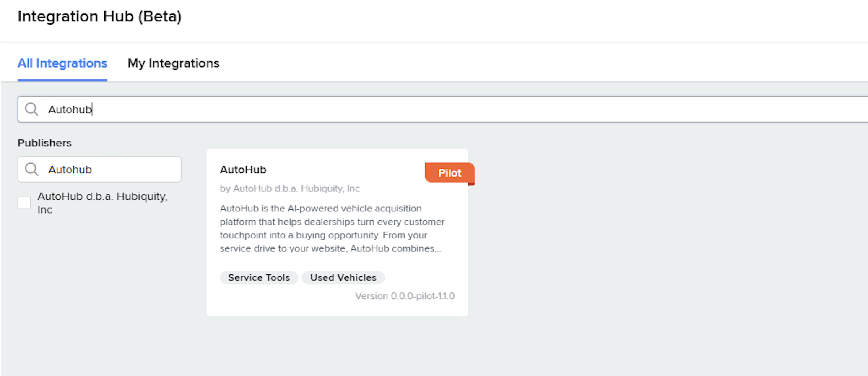Viewport: 868px width, 376px height.
Task: Click the AutoHub d.b.a. Hubiquity publisher label
Action: coord(102,203)
